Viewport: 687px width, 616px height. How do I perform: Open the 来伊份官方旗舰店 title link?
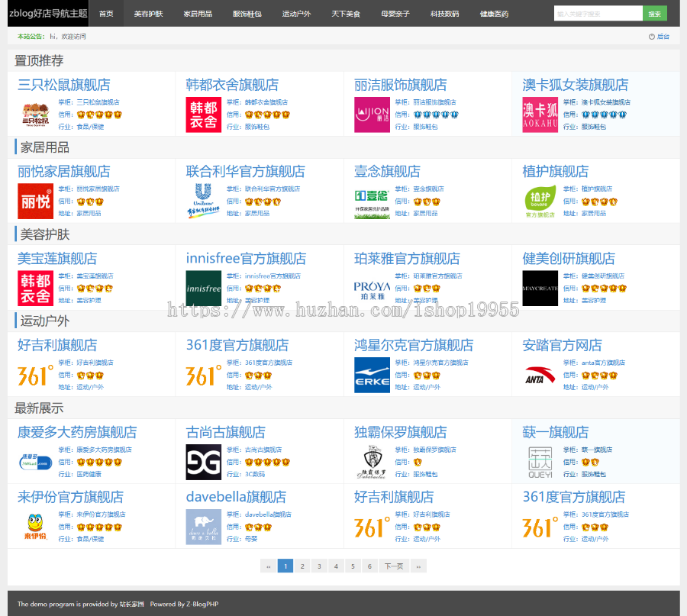(70, 497)
